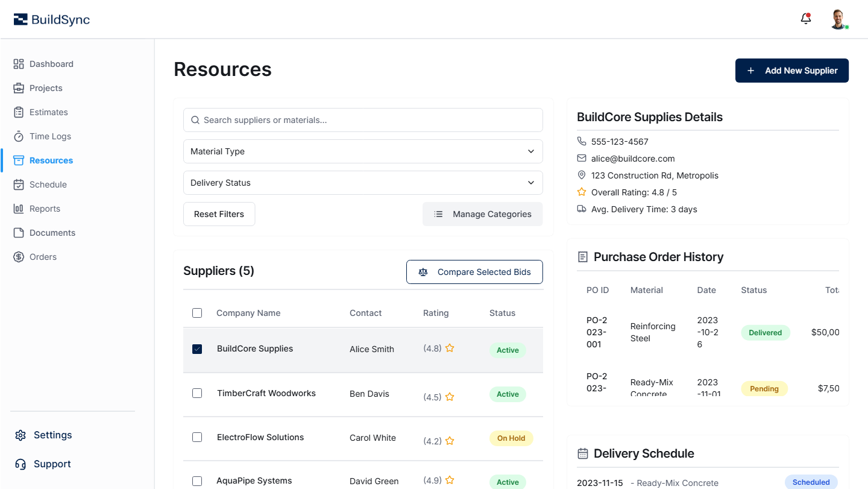Open the Manage Categories menu
Image resolution: width=868 pixels, height=489 pixels.
[x=482, y=214]
